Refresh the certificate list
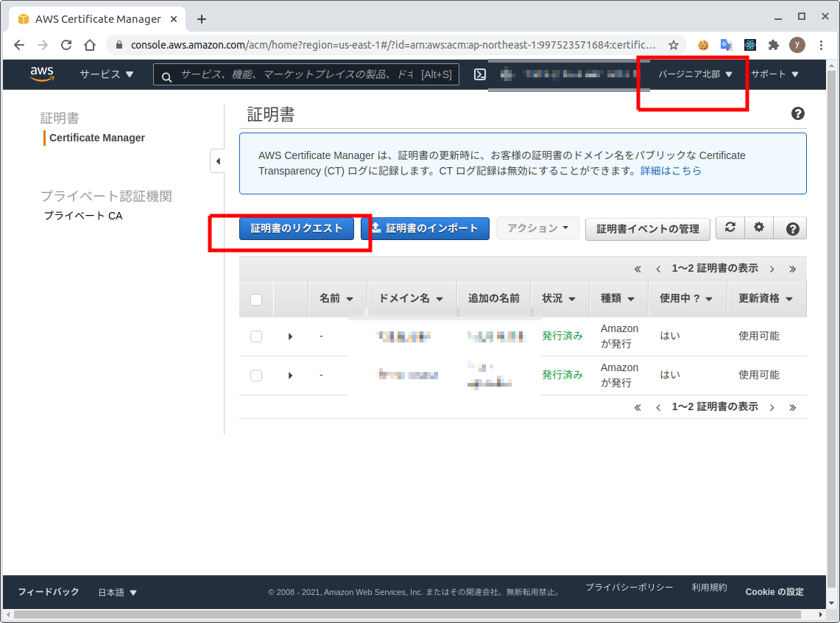The image size is (840, 623). [730, 228]
